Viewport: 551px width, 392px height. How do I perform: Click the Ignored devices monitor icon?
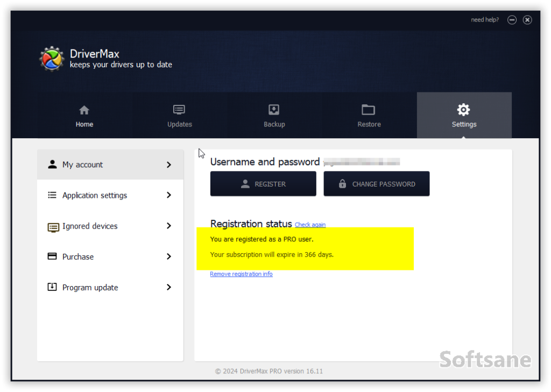[x=53, y=227]
